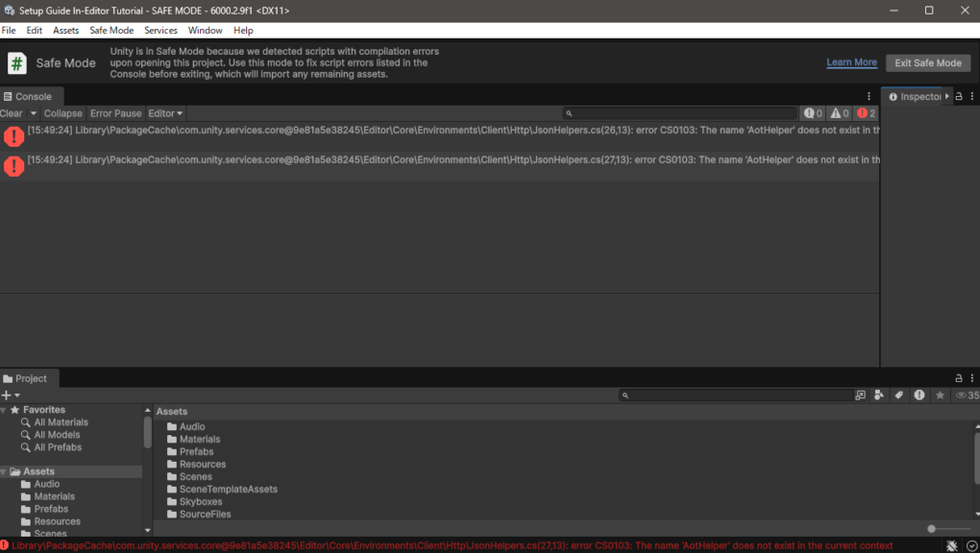Click the lock icon in Inspector panel
Image resolution: width=980 pixels, height=553 pixels.
click(x=958, y=96)
